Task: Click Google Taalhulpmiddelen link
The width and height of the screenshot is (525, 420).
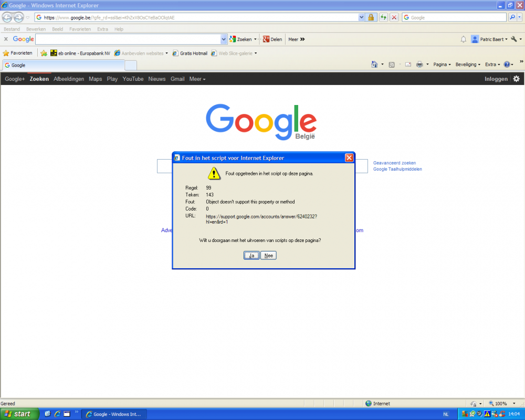Action: coord(397,169)
